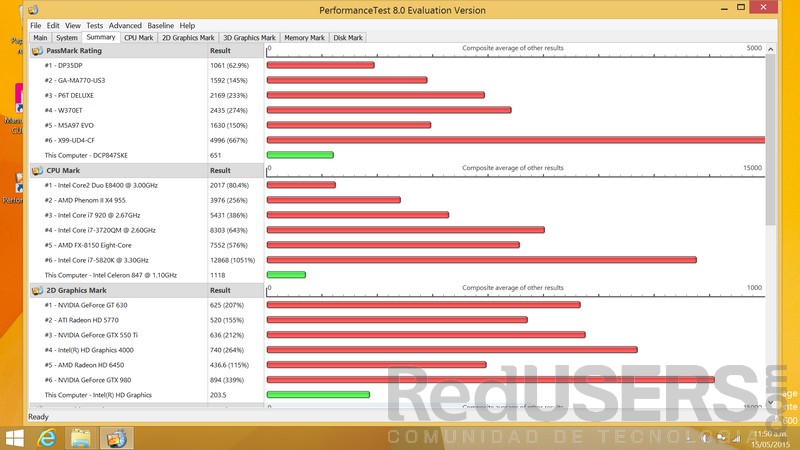Select the Summary tab
Screen dimensions: 800x450
[101, 37]
